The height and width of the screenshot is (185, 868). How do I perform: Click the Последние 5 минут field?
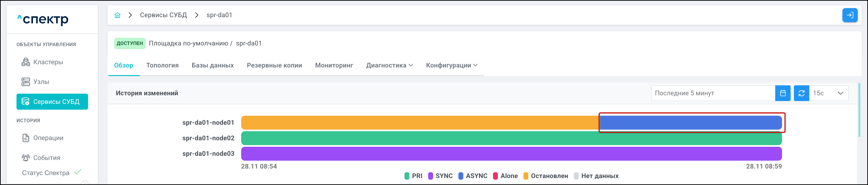713,93
